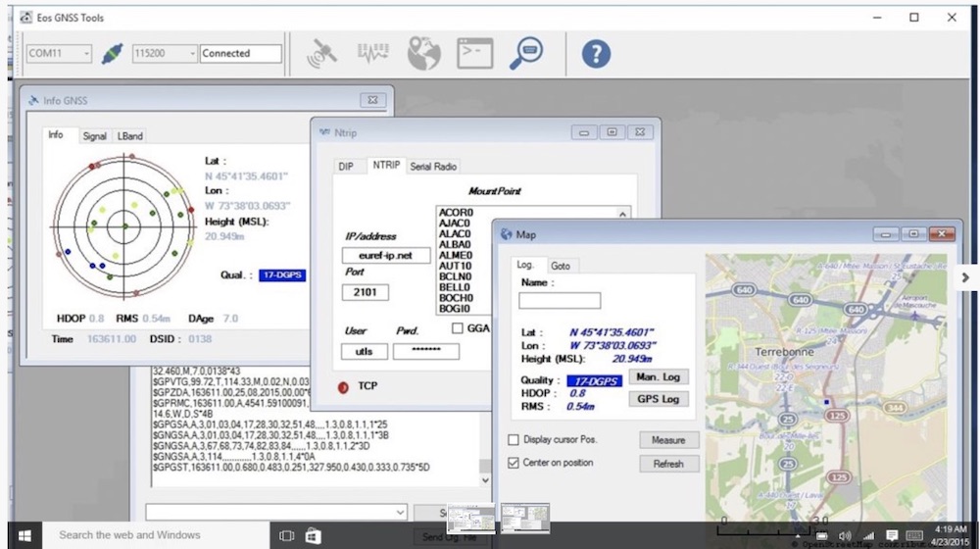Open the magnifier search tool

(x=526, y=53)
